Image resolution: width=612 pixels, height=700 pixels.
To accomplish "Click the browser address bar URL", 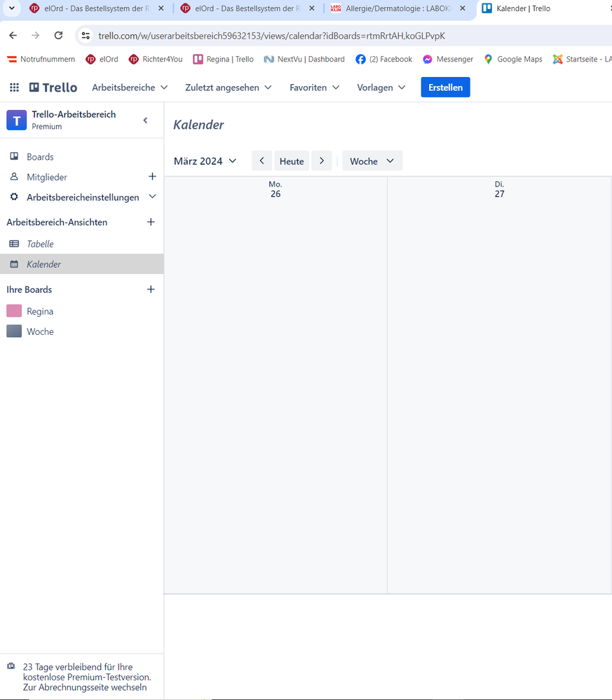I will coord(271,36).
